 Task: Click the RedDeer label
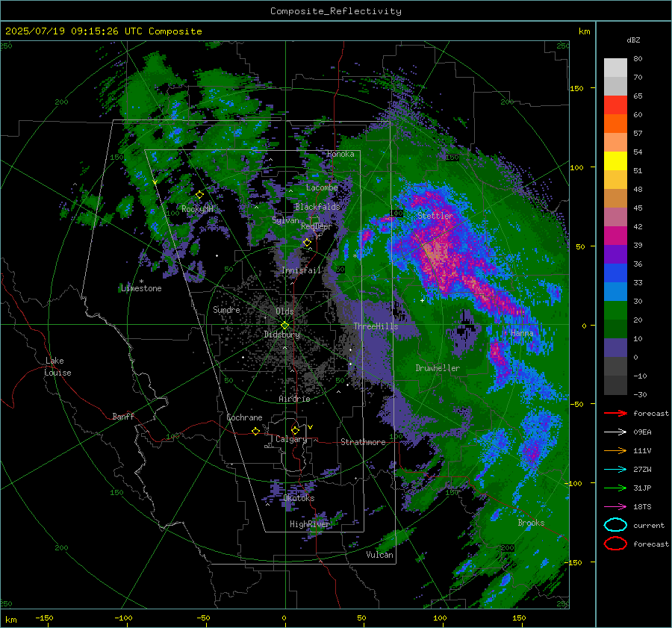(317, 226)
